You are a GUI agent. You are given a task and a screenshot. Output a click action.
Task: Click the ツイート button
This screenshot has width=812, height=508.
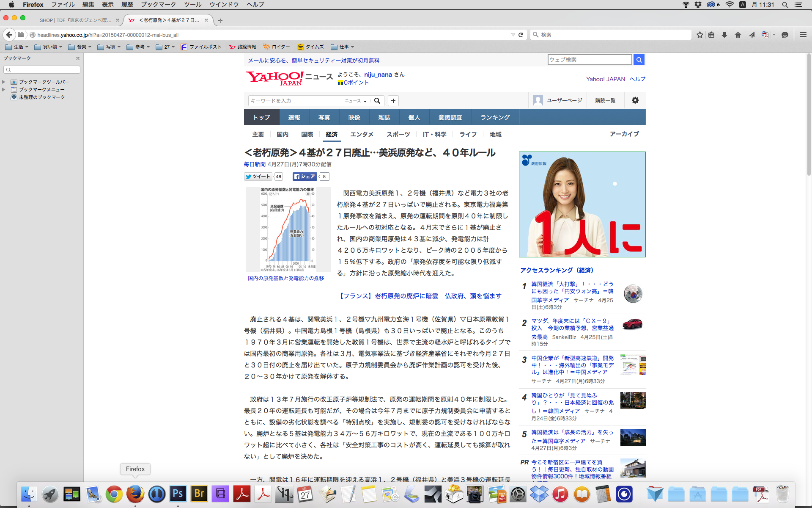(x=258, y=177)
